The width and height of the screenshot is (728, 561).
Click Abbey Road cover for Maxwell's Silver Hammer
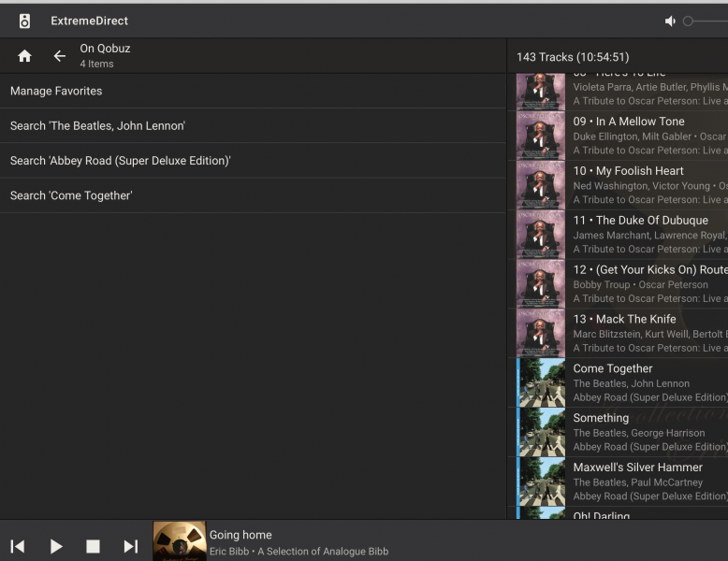click(x=541, y=482)
